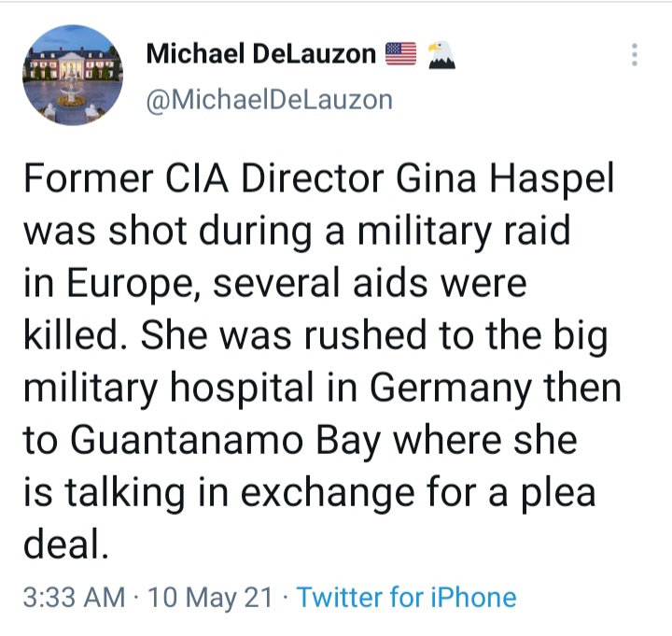The width and height of the screenshot is (672, 636).
Task: Select the name Gina Haspel in the tweet
Action: point(505,178)
